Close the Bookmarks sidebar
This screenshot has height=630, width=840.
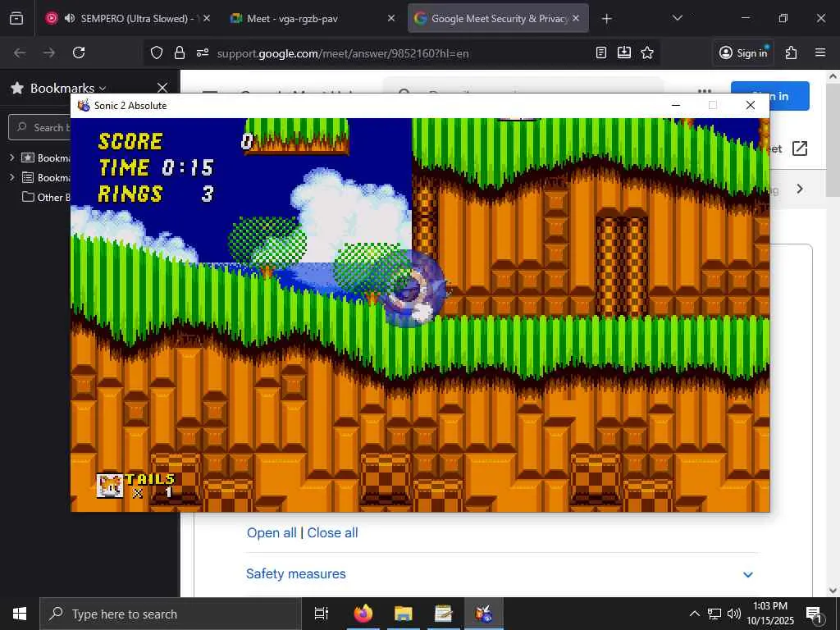tap(162, 87)
